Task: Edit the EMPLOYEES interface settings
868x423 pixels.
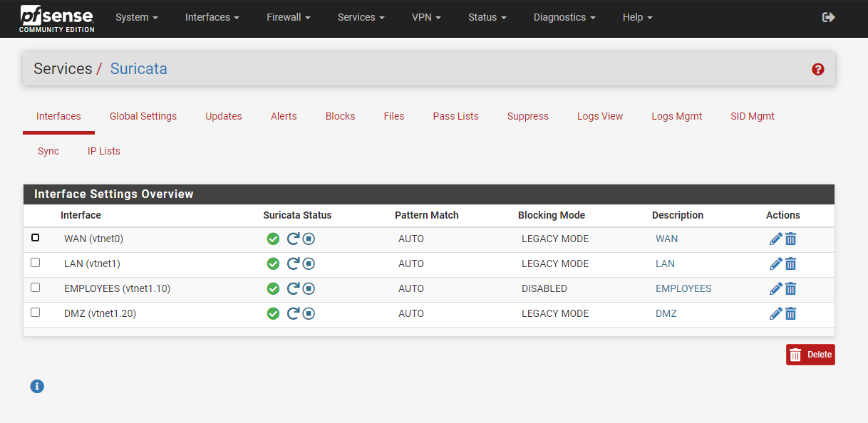Action: [776, 288]
